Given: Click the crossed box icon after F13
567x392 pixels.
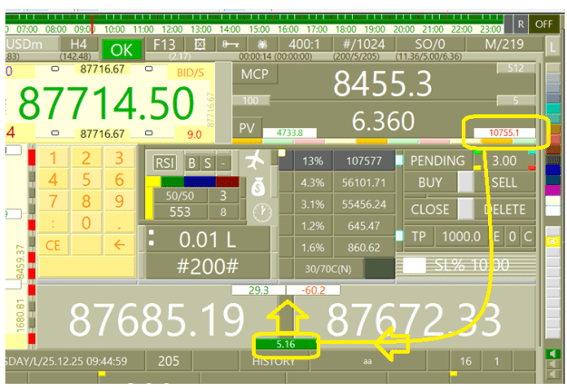Looking at the screenshot, I should (200, 44).
